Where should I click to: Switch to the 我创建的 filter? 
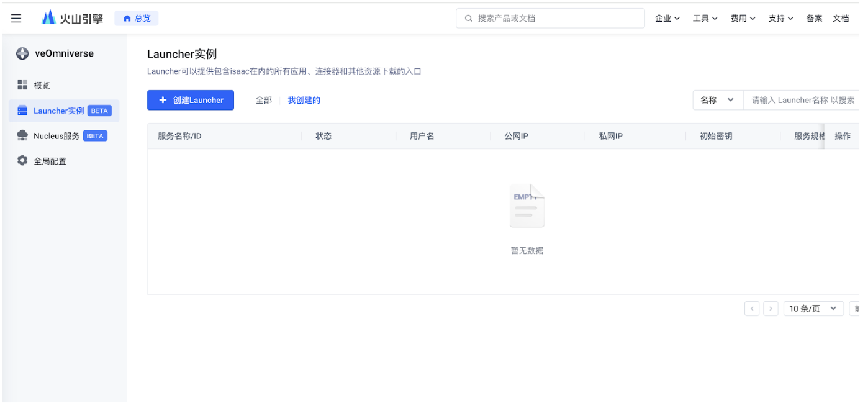click(304, 99)
